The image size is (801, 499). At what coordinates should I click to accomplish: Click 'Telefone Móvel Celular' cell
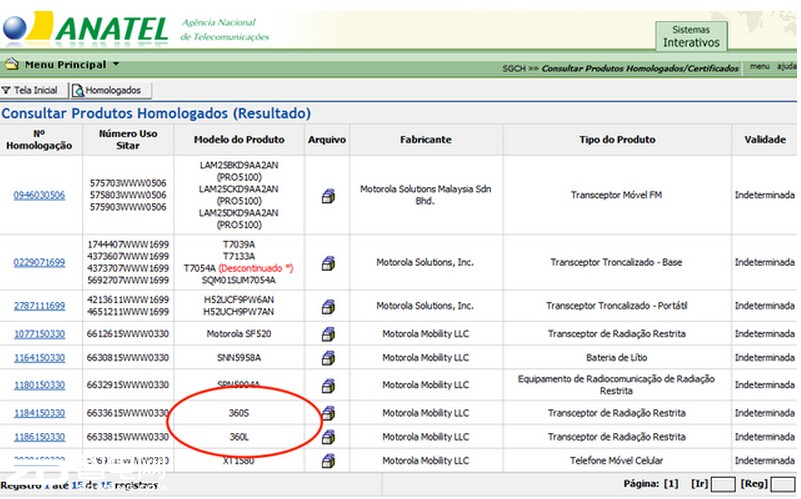(x=617, y=461)
